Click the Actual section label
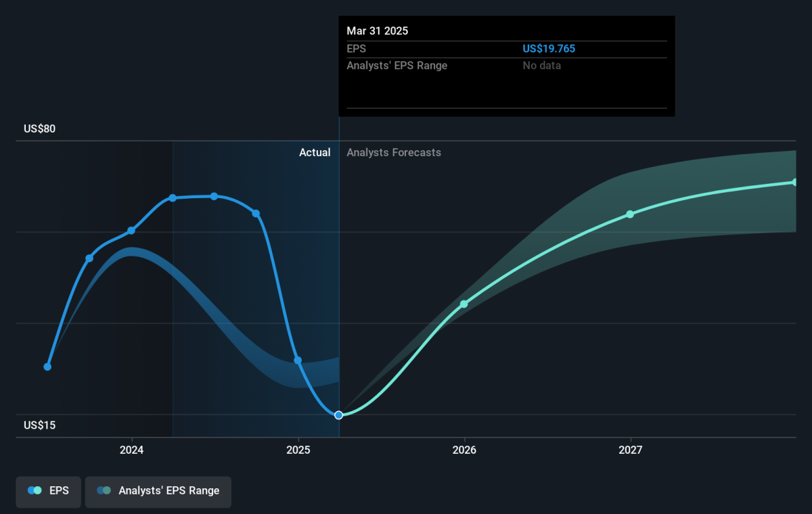Screen dimensions: 812x514 (315, 153)
